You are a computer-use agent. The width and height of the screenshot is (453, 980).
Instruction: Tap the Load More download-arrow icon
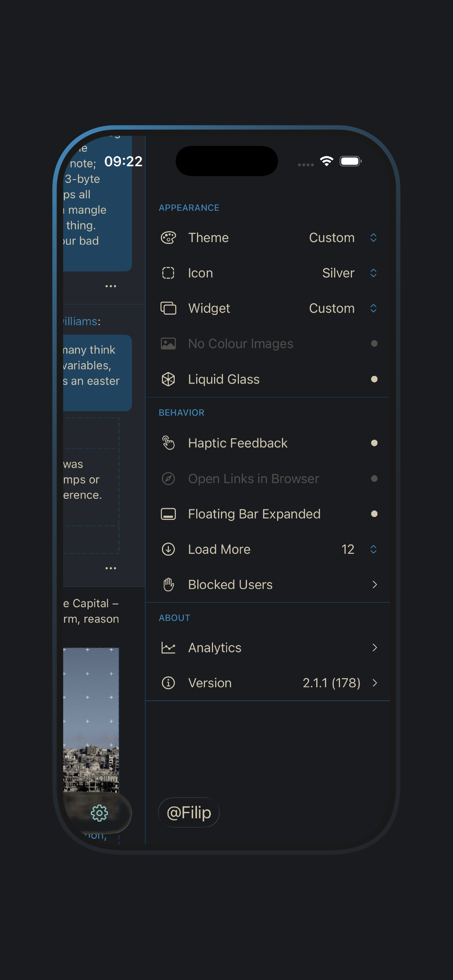click(168, 549)
